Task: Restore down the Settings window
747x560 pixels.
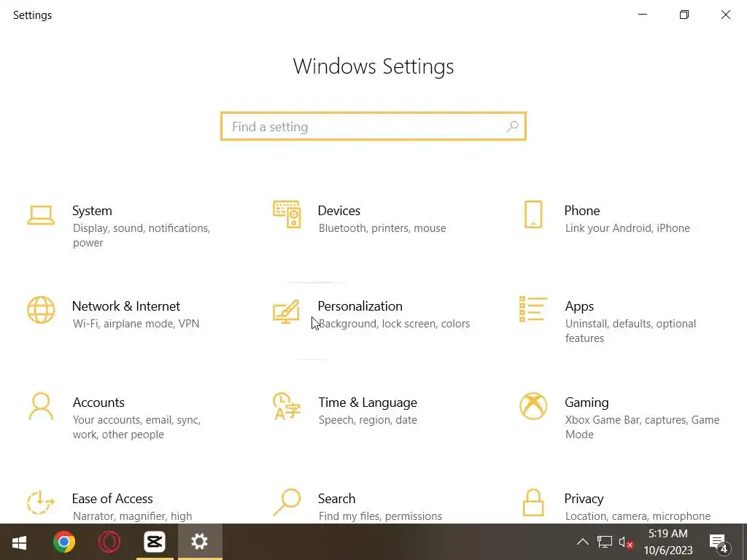Action: pyautogui.click(x=684, y=15)
